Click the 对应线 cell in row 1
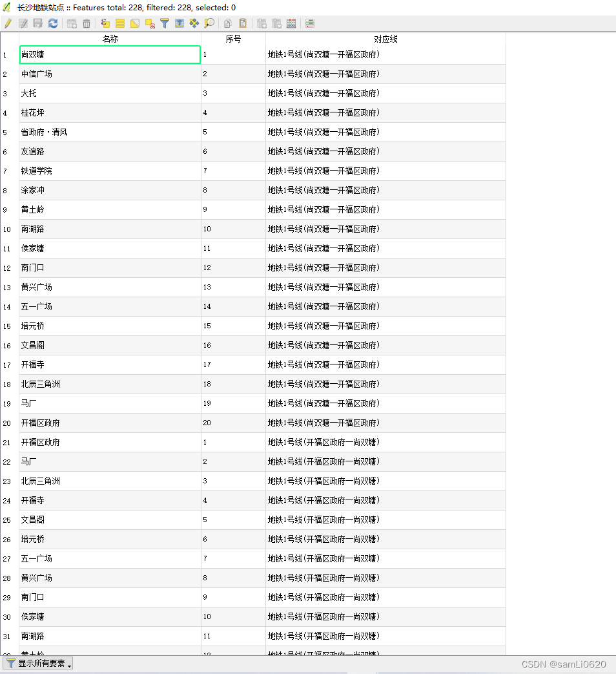 coord(385,54)
